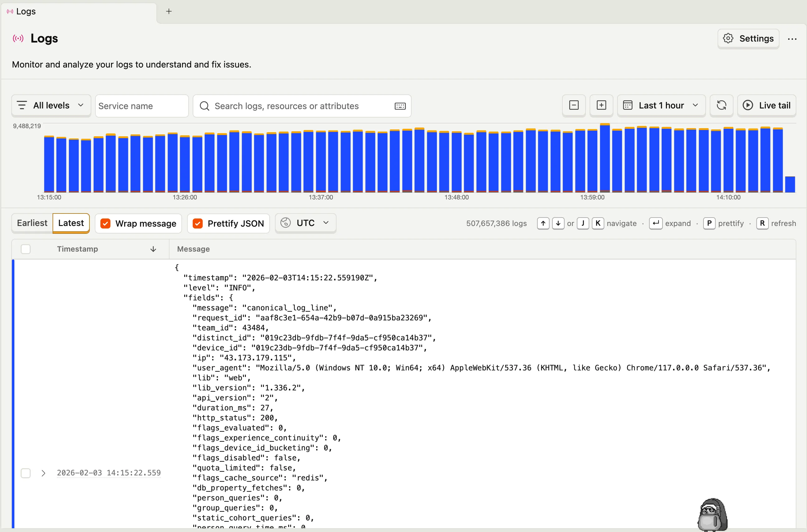Open the UTC timezone selector

[x=305, y=223]
